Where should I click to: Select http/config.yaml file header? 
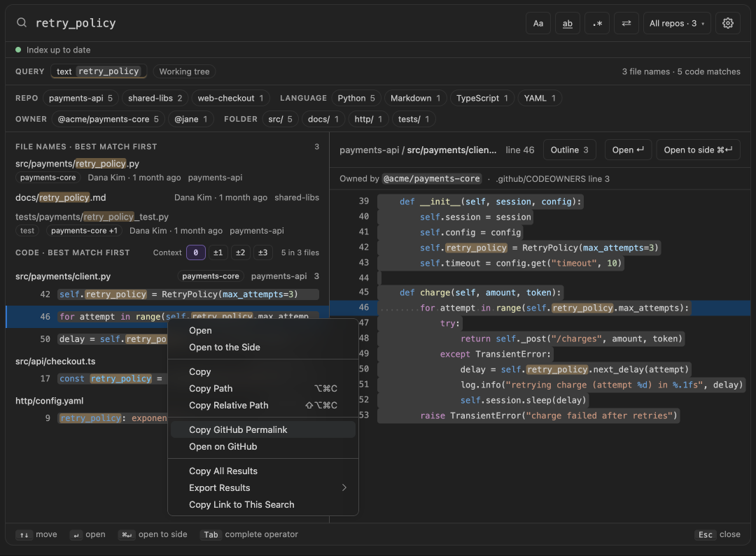point(49,401)
